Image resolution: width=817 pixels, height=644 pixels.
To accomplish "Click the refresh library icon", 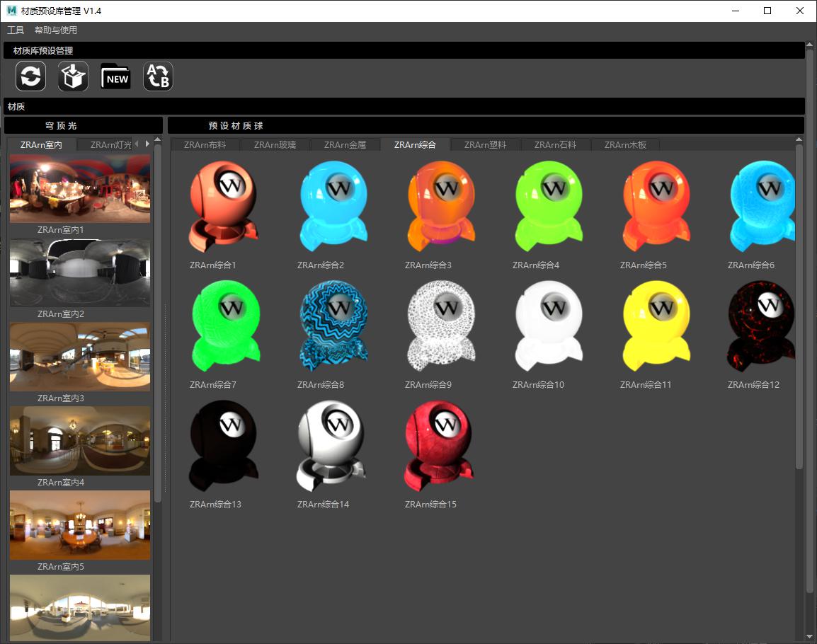I will pos(32,76).
